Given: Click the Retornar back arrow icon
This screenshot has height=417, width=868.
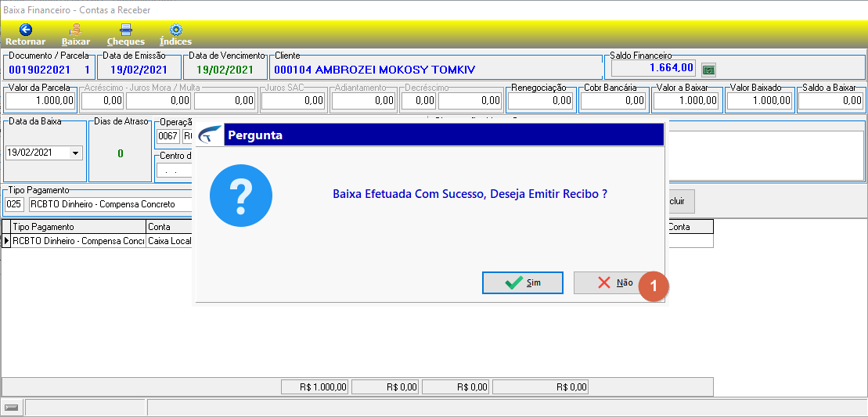Looking at the screenshot, I should (x=26, y=30).
